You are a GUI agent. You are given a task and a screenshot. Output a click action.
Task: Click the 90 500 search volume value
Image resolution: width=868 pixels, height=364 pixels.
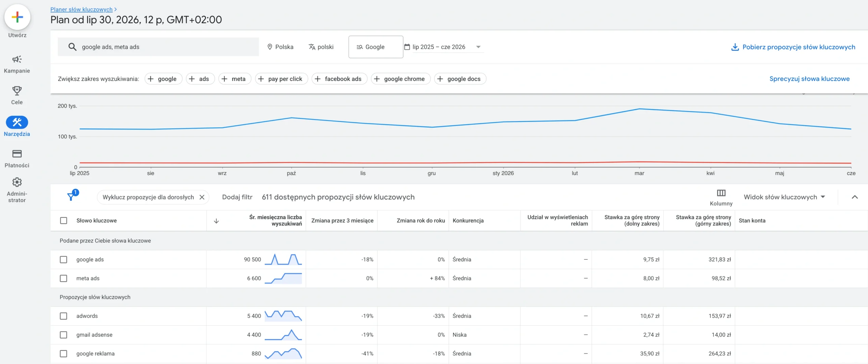tap(252, 260)
